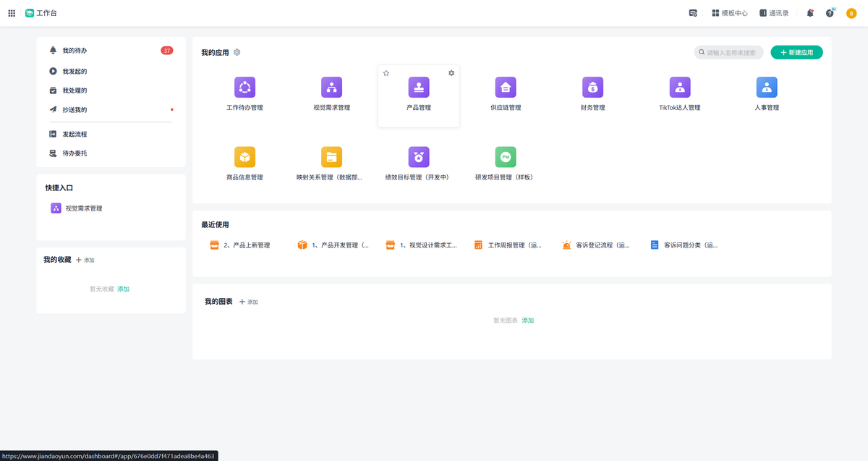Click the 新建应用 button
This screenshot has width=868, height=461.
pos(796,52)
